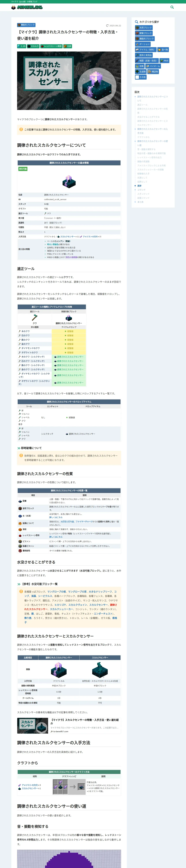The height and width of the screenshot is (868, 186).
Task: Open the バイオーム category
Action: 153,66
